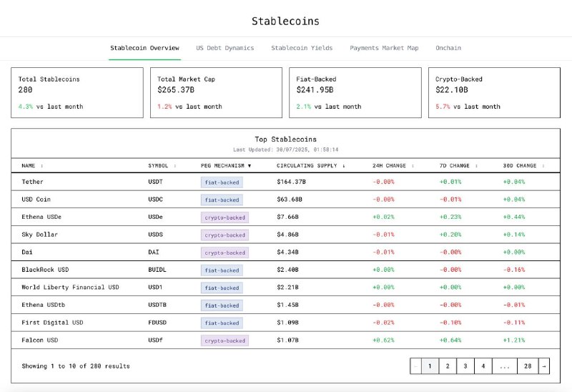This screenshot has width=572, height=392.
Task: Click the crypto-backed tag for Ethena USDe
Action: click(225, 217)
